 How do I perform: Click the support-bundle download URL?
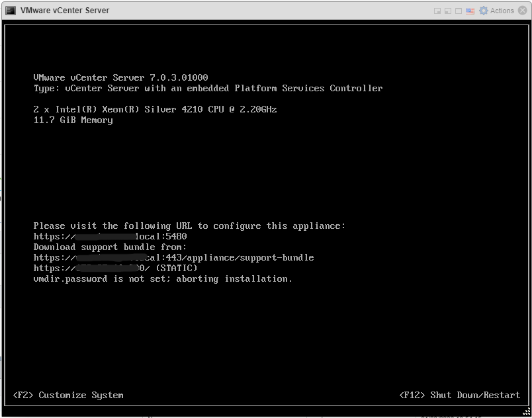[174, 258]
